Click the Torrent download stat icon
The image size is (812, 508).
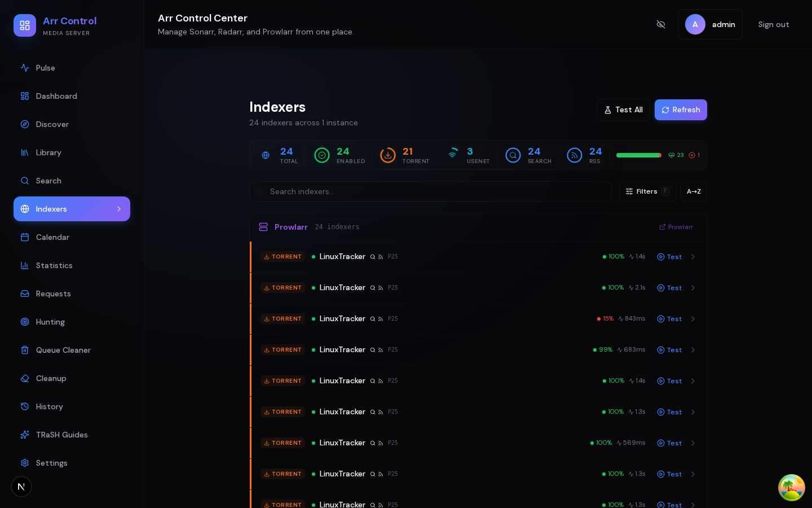(x=388, y=155)
